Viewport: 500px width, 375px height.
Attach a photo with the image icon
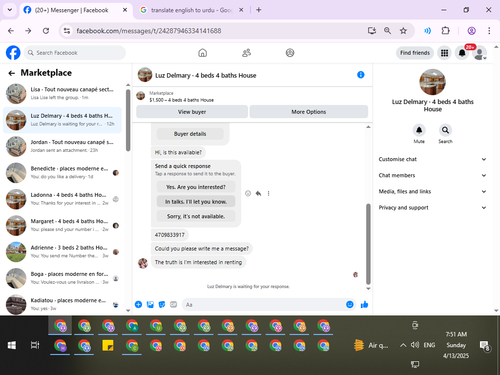coord(150,304)
